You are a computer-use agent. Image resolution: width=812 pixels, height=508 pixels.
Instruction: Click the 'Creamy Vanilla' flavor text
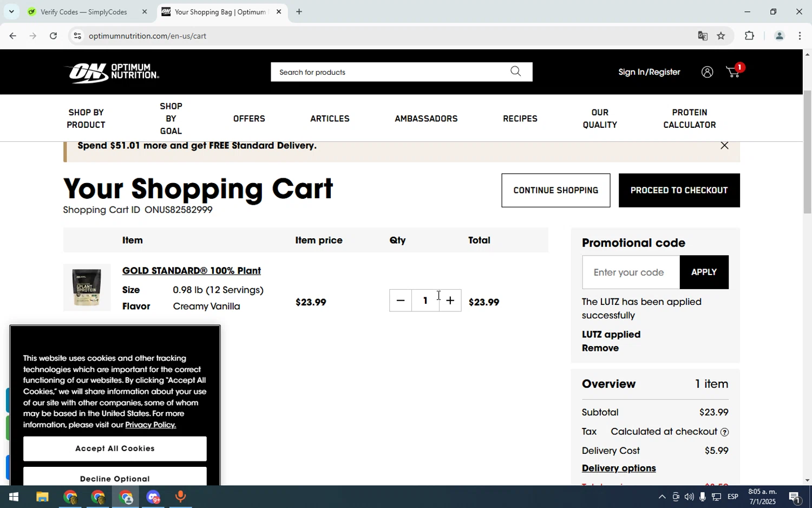[206, 307]
